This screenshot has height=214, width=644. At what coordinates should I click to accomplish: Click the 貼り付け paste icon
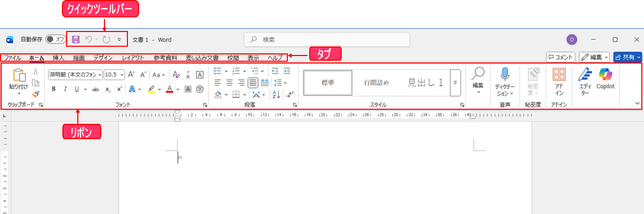coord(18,75)
